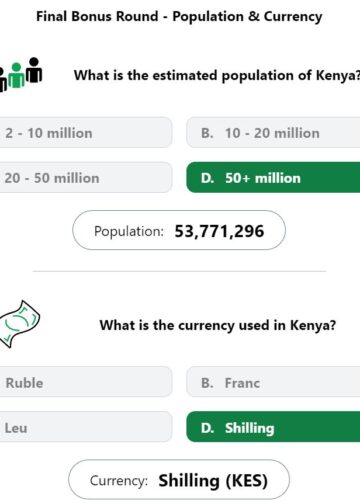Click the Kenya population question text
This screenshot has width=360, height=504.
[x=217, y=75]
